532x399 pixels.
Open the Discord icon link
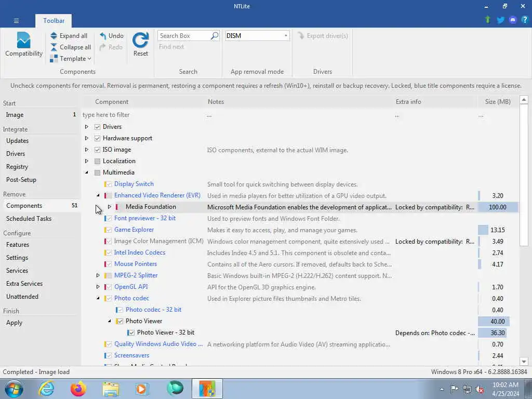coord(513,20)
